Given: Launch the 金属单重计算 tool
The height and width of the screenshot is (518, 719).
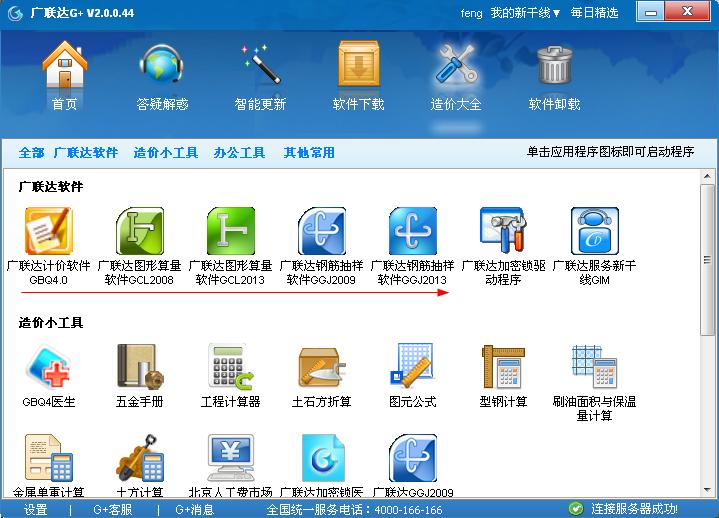Looking at the screenshot, I should (49, 458).
